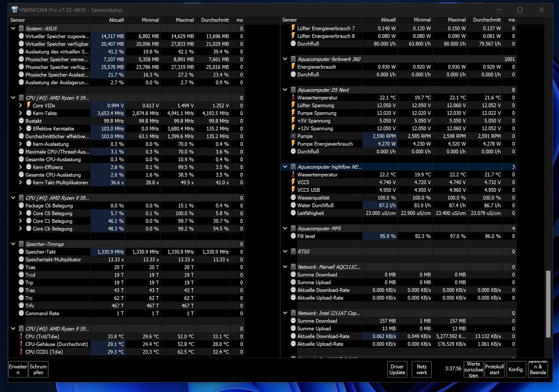Click the fan icon beside Pumpe
Viewport: 559px width, 392px height.
(x=293, y=136)
